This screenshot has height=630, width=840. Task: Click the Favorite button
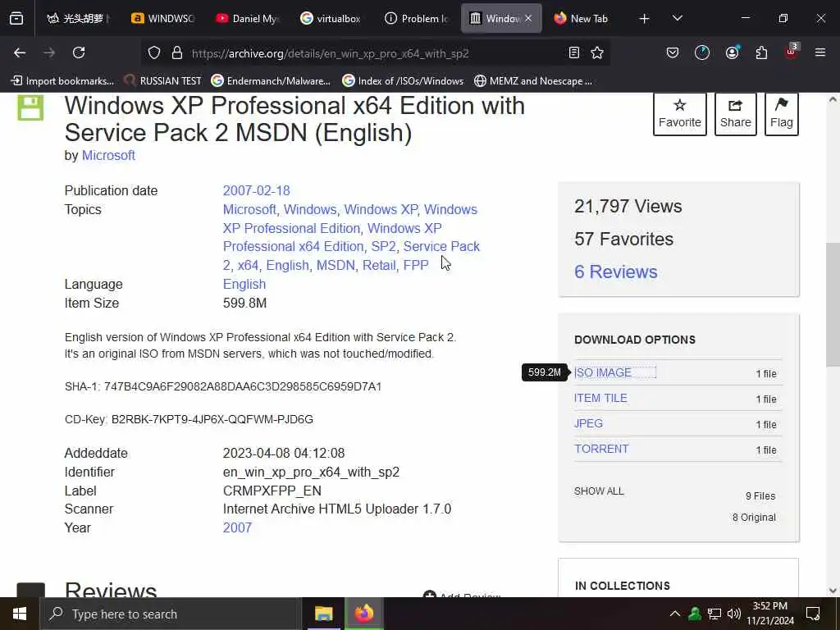[x=680, y=113]
